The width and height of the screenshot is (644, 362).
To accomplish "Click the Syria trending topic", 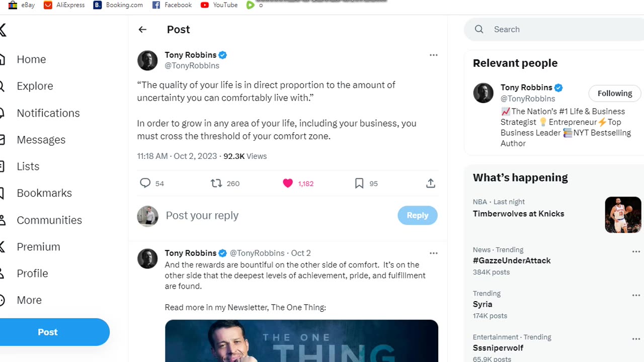I will tap(482, 304).
